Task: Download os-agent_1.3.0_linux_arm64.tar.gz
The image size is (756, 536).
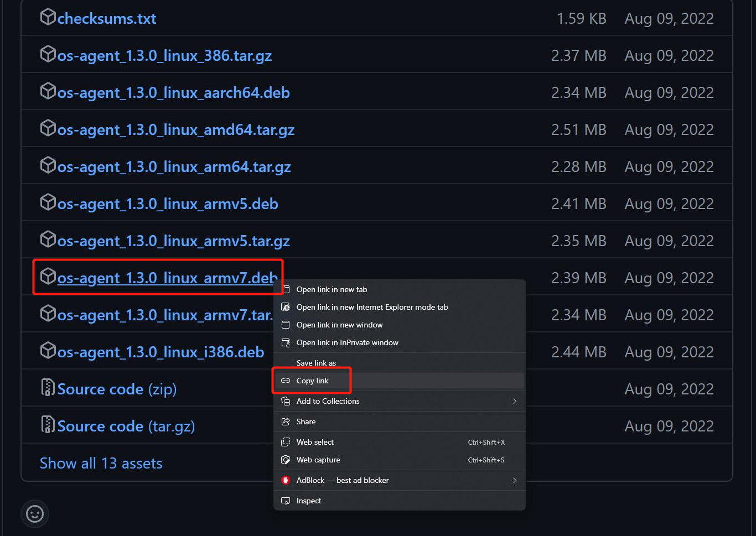Action: pyautogui.click(x=174, y=166)
